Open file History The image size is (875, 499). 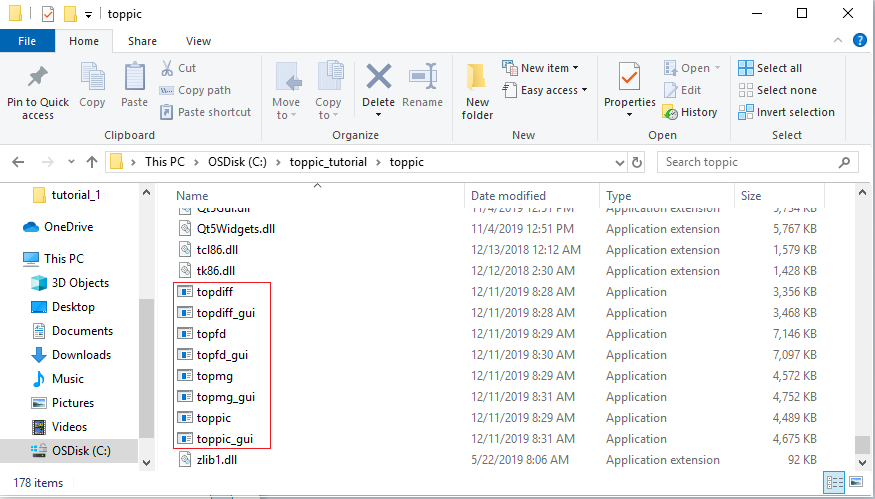[x=690, y=112]
